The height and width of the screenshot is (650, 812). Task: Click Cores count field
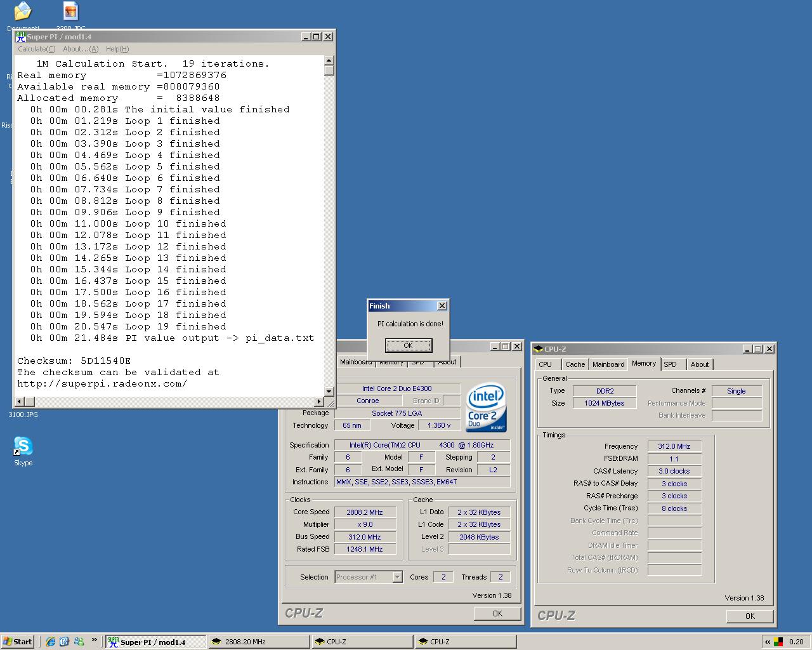pos(443,577)
